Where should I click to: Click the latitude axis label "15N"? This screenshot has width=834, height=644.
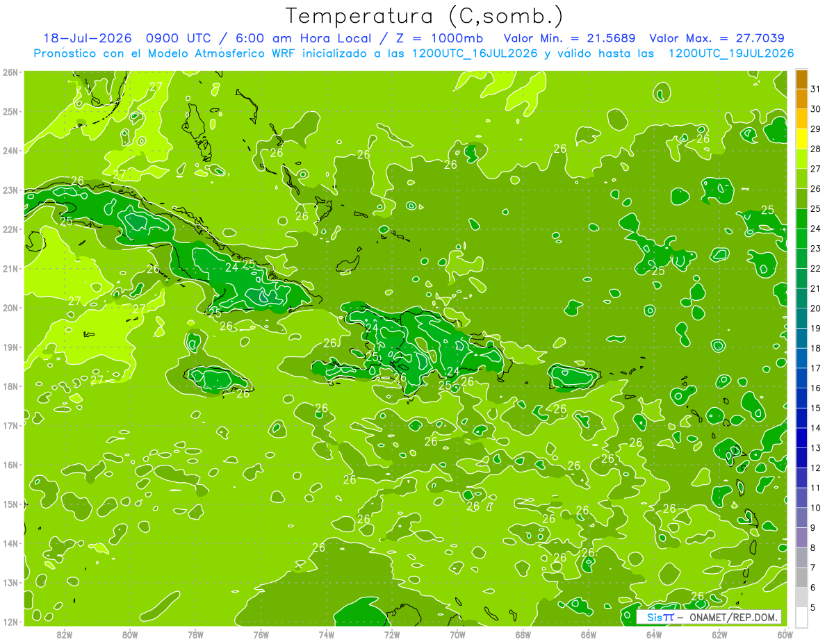tap(10, 504)
